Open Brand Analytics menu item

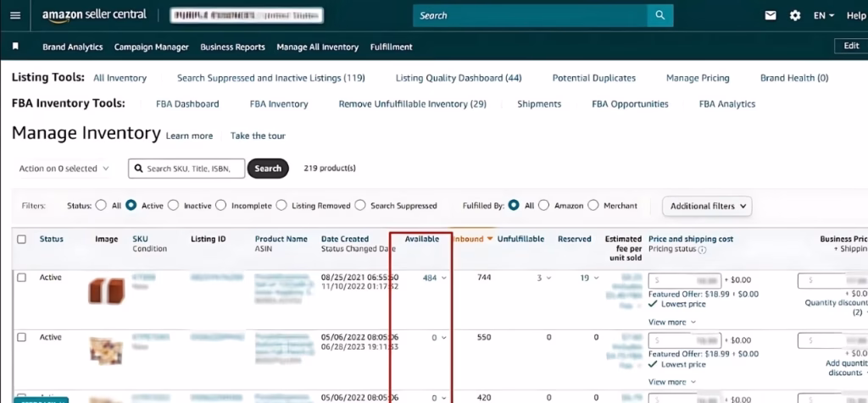point(73,47)
